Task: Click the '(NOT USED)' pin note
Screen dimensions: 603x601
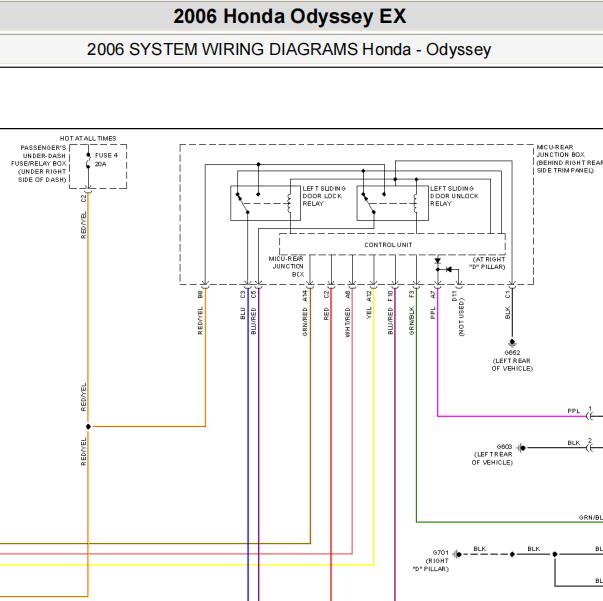Action: 461,317
